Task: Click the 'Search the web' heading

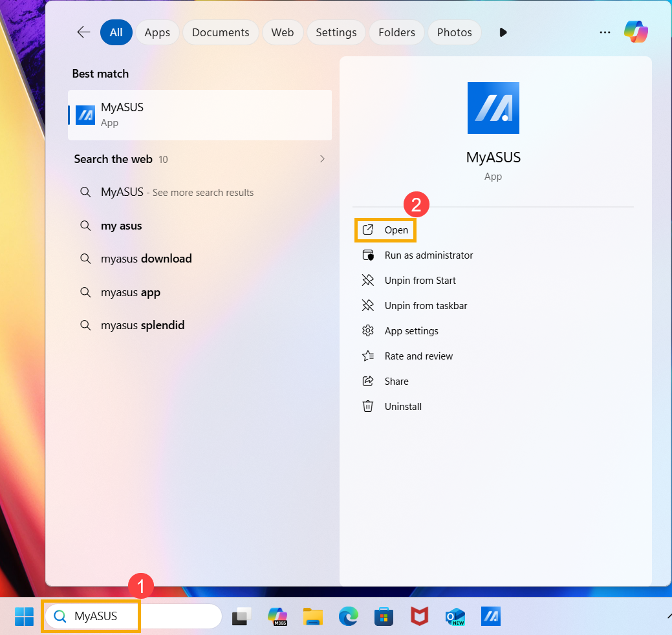Action: pos(113,159)
